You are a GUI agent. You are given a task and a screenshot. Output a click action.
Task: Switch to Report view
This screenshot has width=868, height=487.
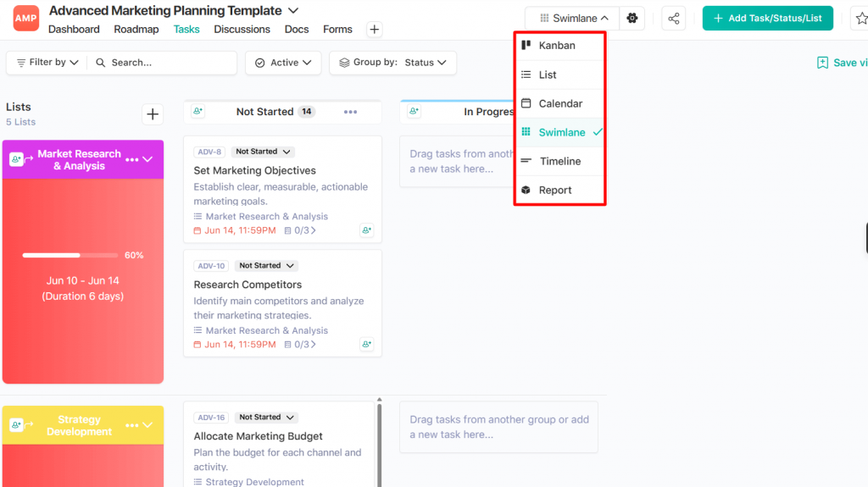click(559, 190)
